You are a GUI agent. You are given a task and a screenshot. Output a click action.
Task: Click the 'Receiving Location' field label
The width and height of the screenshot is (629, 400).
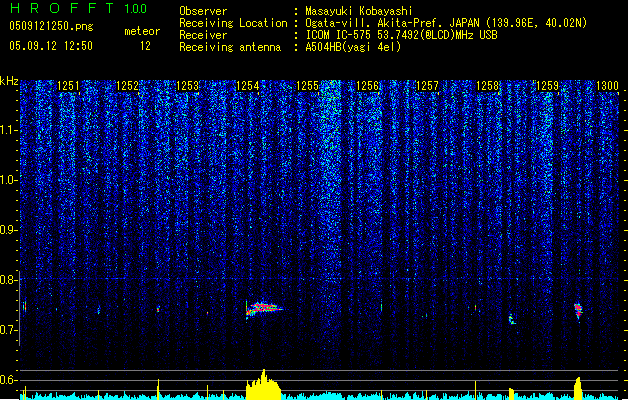tap(233, 23)
